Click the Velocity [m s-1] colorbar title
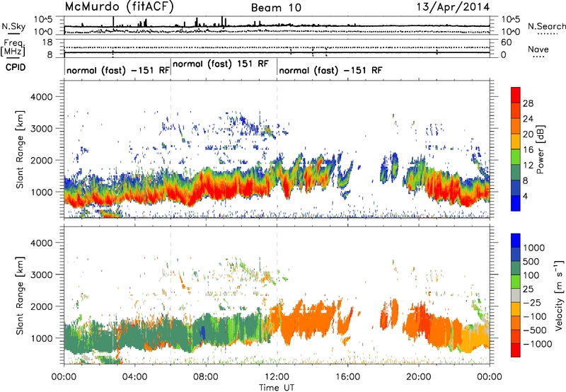Viewport: 566px width, 392px height. click(x=559, y=295)
